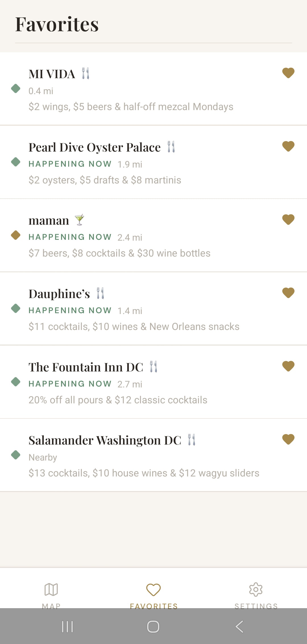Viewport: 307px width, 644px height.
Task: Remove maman from favorites via heart
Action: 288,219
